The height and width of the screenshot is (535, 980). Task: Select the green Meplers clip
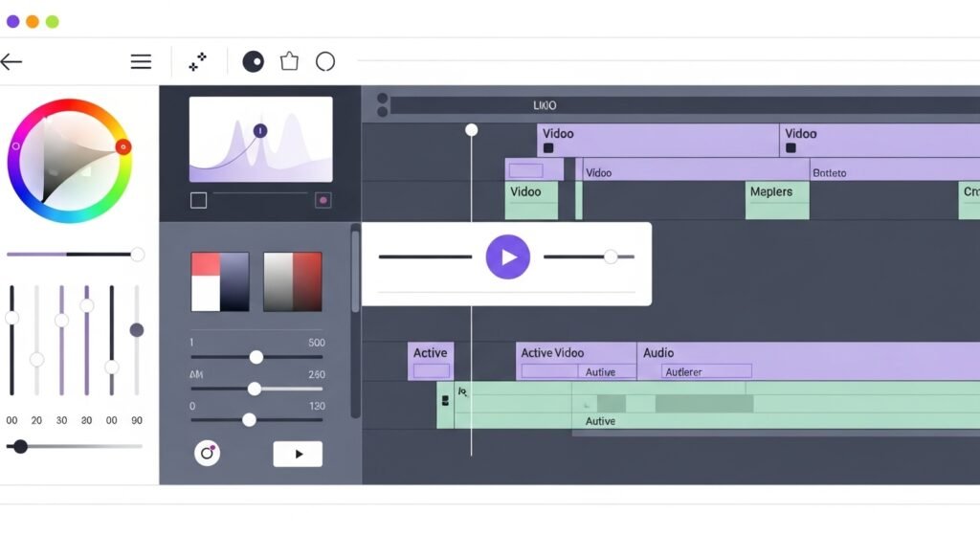click(x=777, y=200)
